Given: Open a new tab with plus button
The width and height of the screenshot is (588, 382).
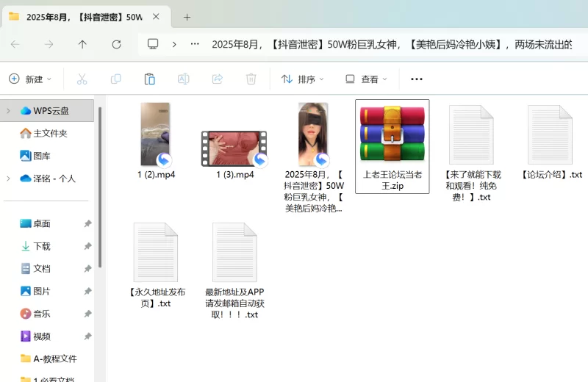Looking at the screenshot, I should coord(187,17).
